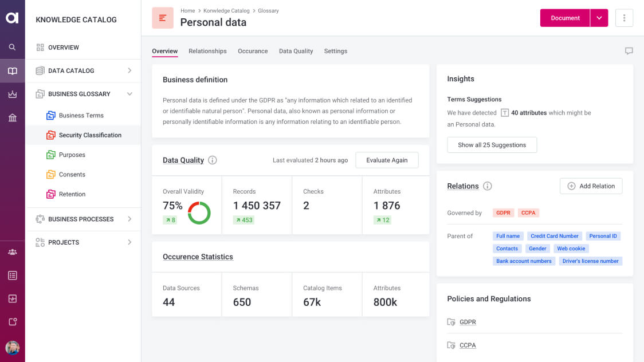Select the crown icon in the sidebar
This screenshot has width=644, height=362.
[12, 93]
